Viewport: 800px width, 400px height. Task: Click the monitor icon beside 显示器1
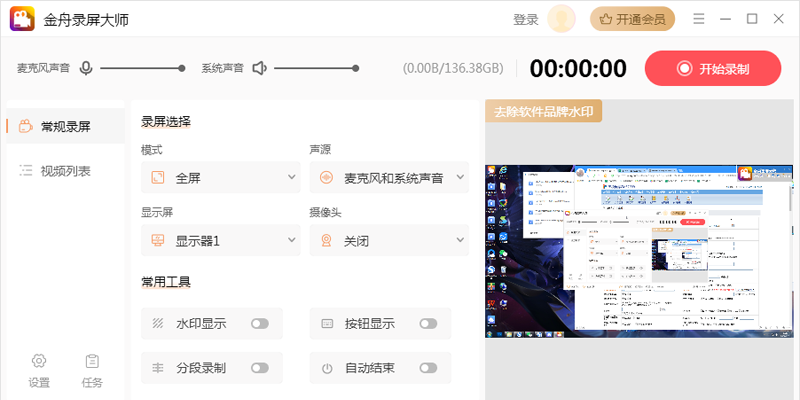click(x=158, y=240)
